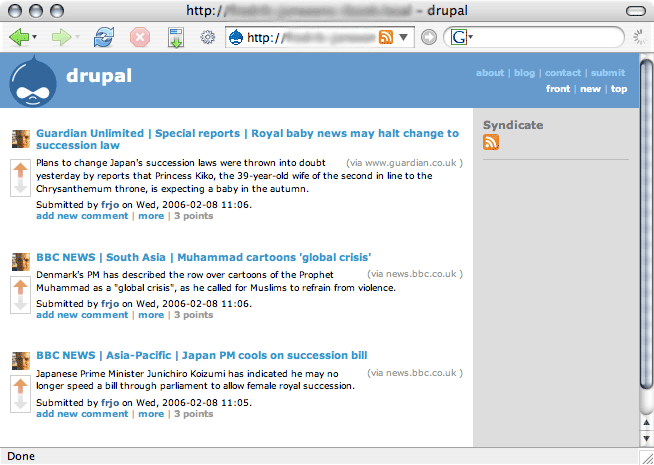Click 'add new comment' under Guardian story
The width and height of the screenshot is (654, 465).
(82, 215)
